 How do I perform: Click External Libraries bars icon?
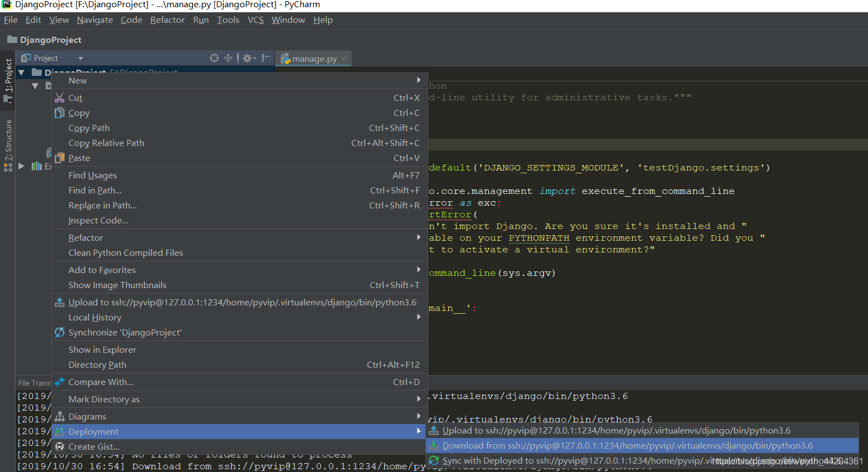[x=37, y=166]
